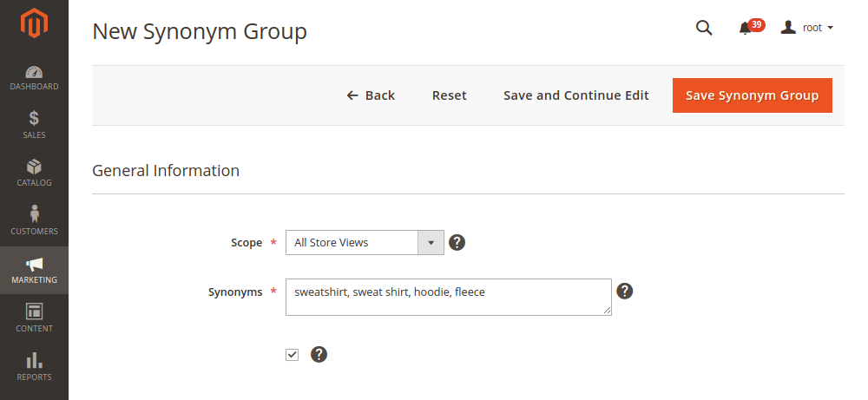Click the Magento logo icon
This screenshot has width=868, height=400.
34,23
